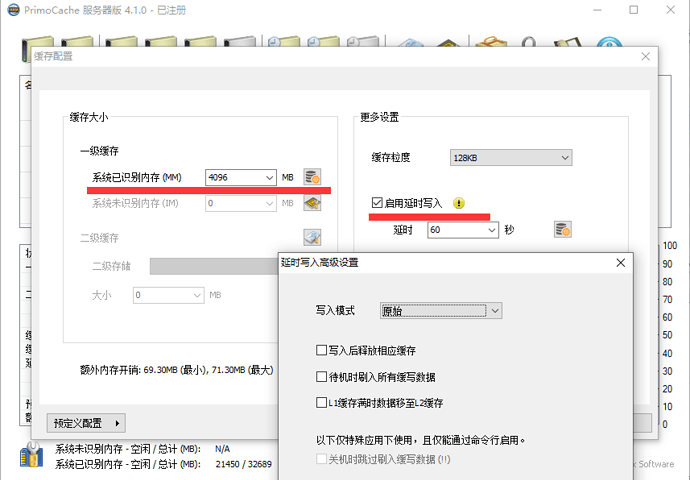Minimize the PrimoCache main window
The height and width of the screenshot is (480, 690).
tap(597, 10)
